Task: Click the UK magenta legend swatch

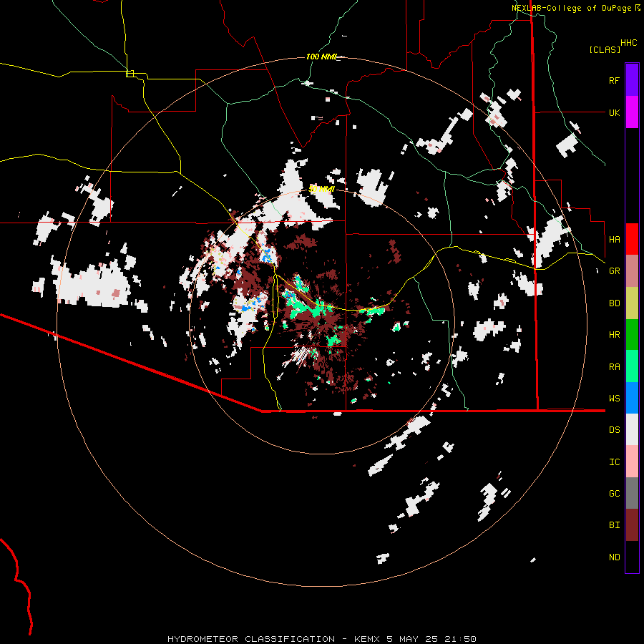Action: (632, 112)
